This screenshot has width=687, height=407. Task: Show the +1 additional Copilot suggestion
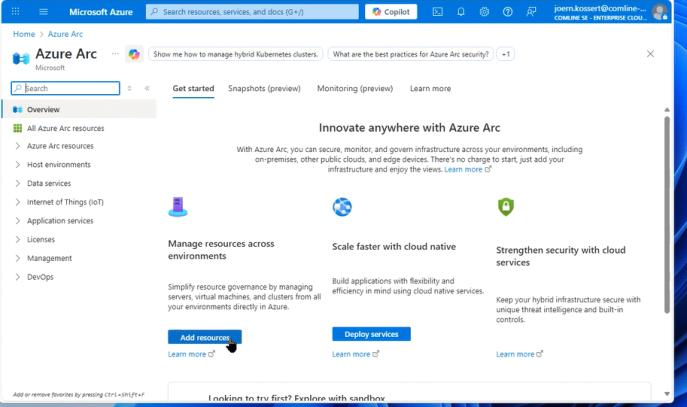coord(506,54)
